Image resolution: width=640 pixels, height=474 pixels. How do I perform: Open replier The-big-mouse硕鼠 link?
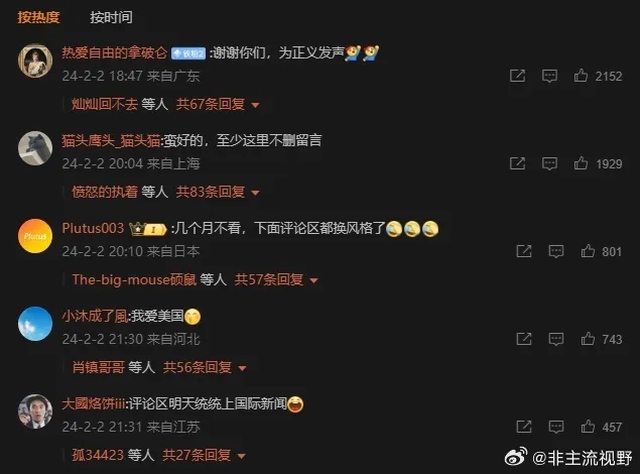coord(134,280)
